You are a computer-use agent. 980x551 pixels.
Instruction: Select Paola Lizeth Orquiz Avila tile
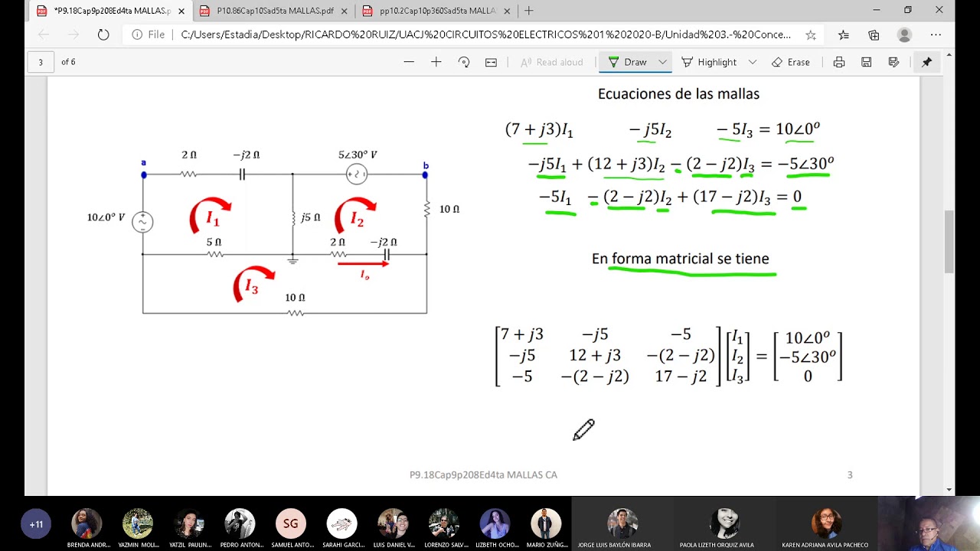tap(724, 524)
